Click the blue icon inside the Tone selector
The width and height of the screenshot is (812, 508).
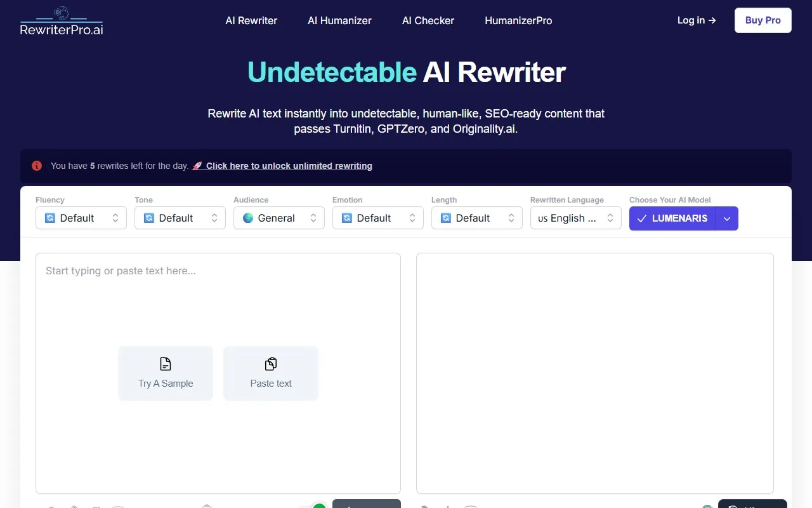coord(149,218)
